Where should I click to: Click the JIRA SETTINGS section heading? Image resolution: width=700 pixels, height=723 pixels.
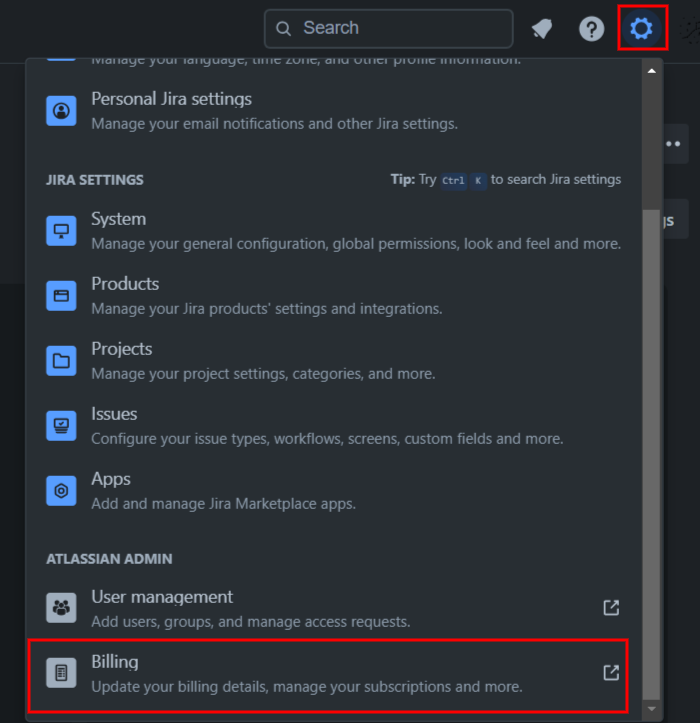(95, 180)
